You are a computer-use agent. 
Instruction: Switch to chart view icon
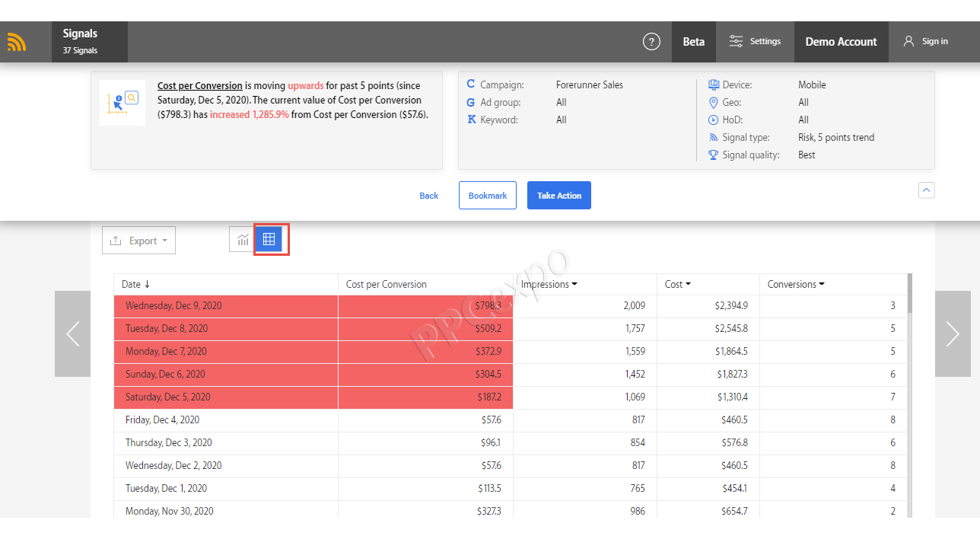243,240
